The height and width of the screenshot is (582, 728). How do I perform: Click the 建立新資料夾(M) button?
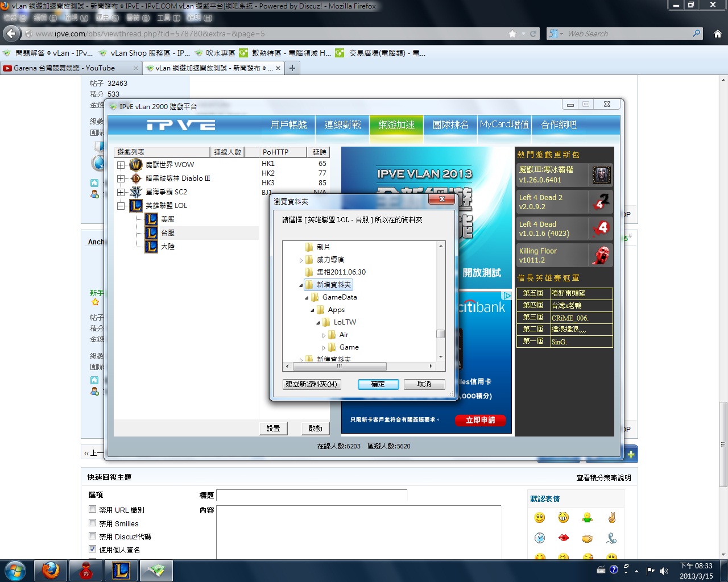click(312, 384)
